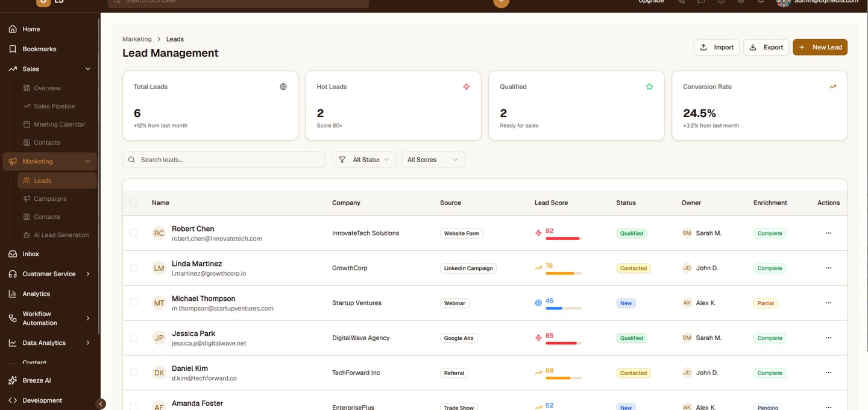Screen dimensions: 868x410
Task: Click the New Lead button
Action: pyautogui.click(x=820, y=47)
